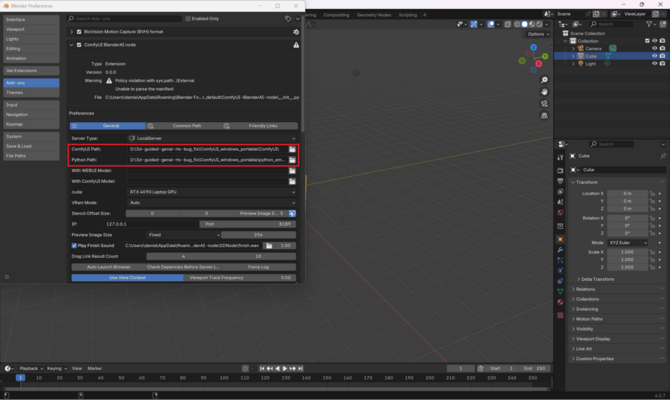Browse folder for With ComfyUI Model

[292, 181]
